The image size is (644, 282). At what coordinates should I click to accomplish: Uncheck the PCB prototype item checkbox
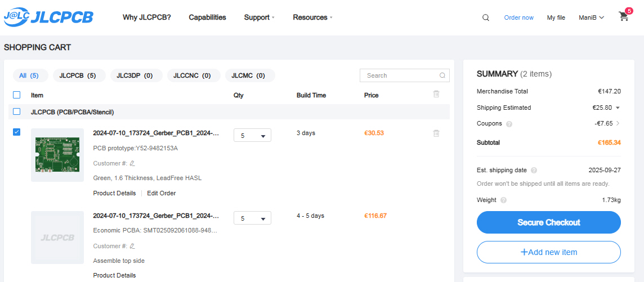[x=16, y=132]
